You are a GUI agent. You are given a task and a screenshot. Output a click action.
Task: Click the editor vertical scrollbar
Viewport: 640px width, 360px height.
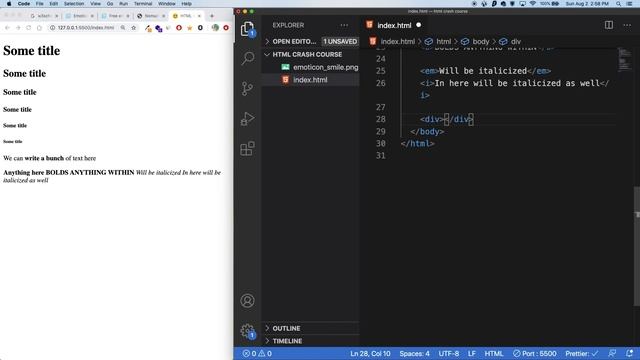click(x=637, y=246)
